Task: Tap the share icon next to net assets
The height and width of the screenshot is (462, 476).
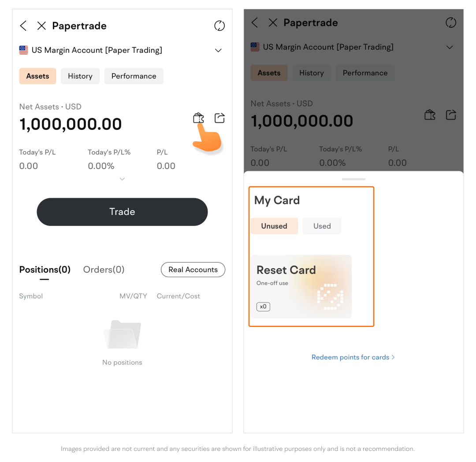Action: [219, 118]
